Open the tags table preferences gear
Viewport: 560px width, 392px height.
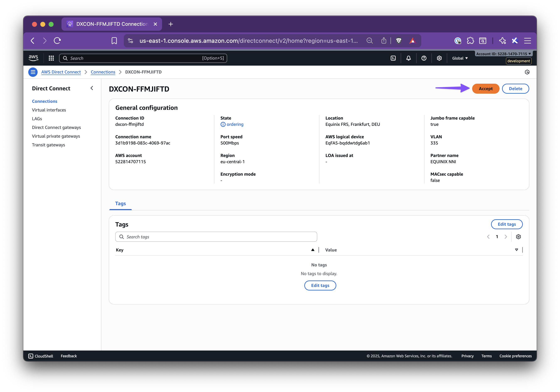coord(518,236)
